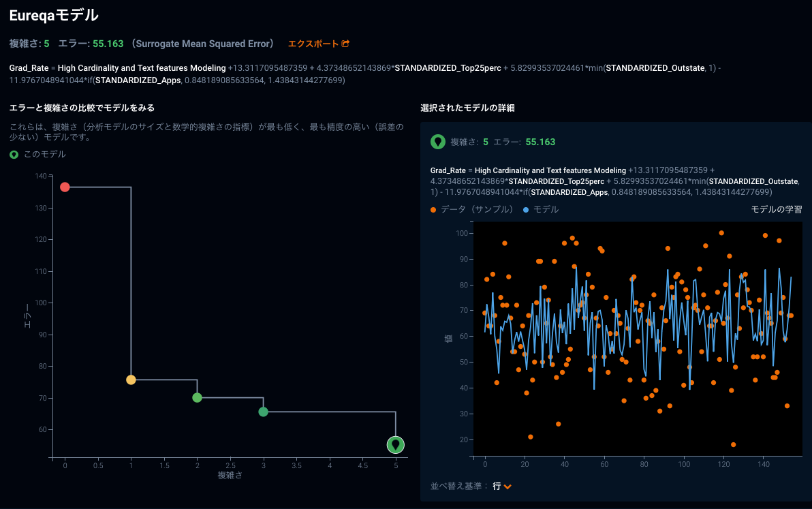
Task: Click the エクスポート link
Action: pyautogui.click(x=313, y=44)
